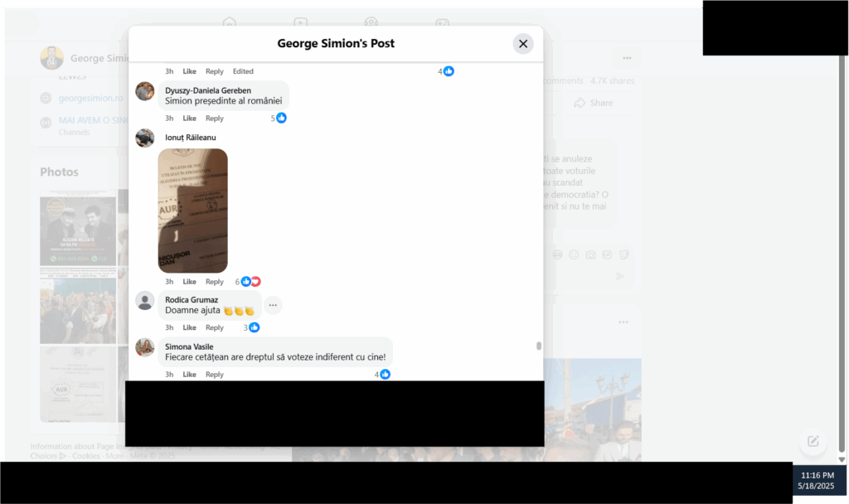This screenshot has height=504, width=849.
Task: Reply to the comment marked as Edited
Action: coord(215,71)
